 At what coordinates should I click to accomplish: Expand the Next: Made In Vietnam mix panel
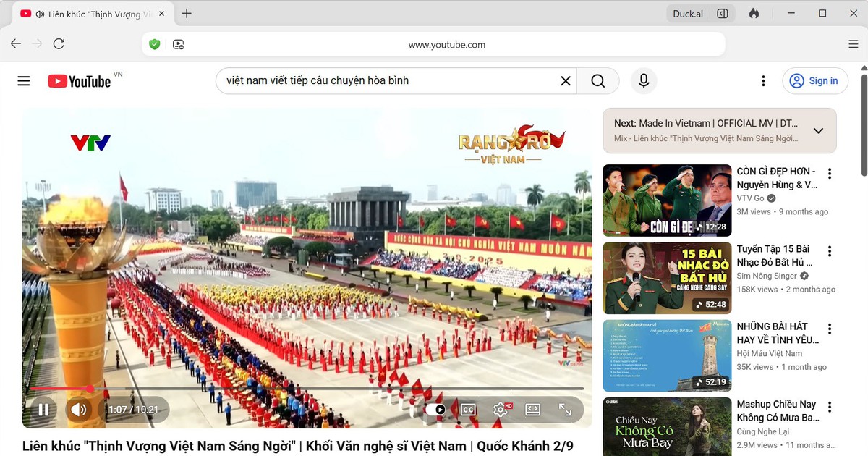point(818,131)
